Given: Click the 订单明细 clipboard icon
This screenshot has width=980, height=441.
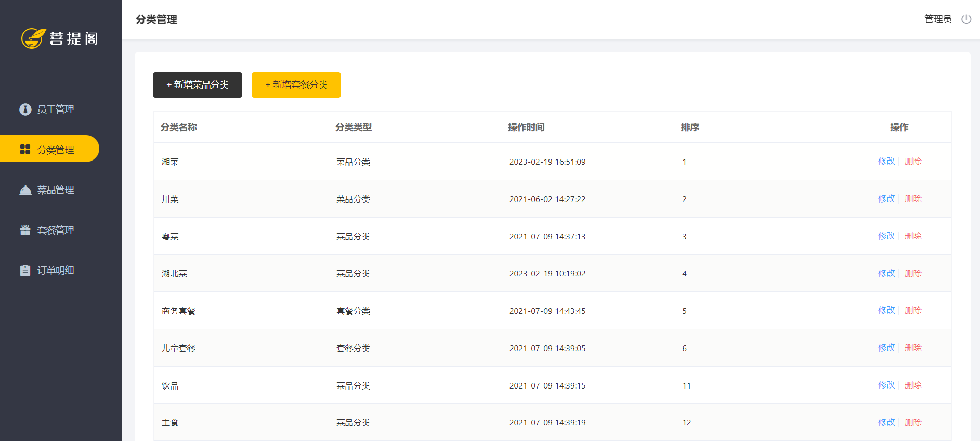Looking at the screenshot, I should [x=25, y=271].
